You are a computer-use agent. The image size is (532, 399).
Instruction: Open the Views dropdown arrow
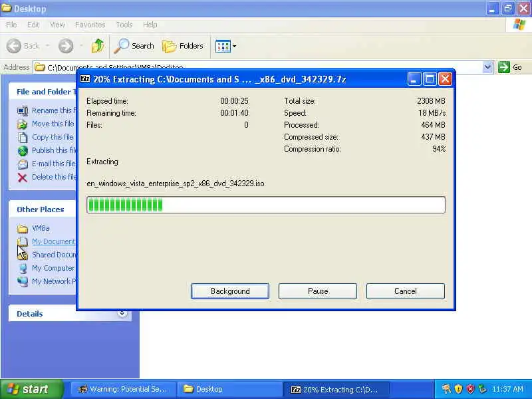[234, 46]
